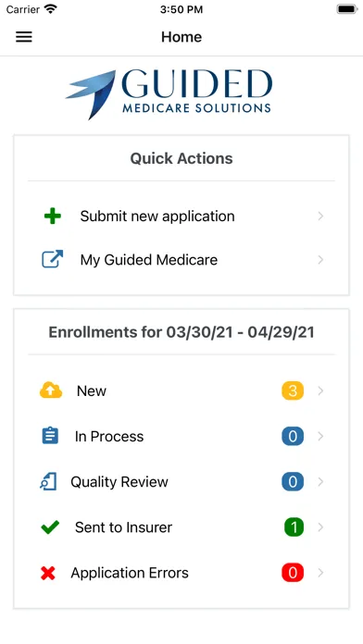
Task: Tap the external link icon for My Guided Medicare
Action: pos(53,259)
